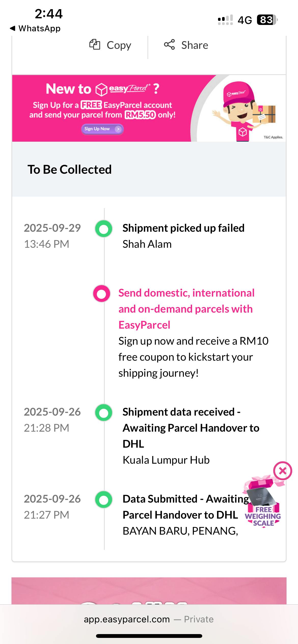
Task: Select the Shipment data received timeline marker
Action: [x=104, y=413]
